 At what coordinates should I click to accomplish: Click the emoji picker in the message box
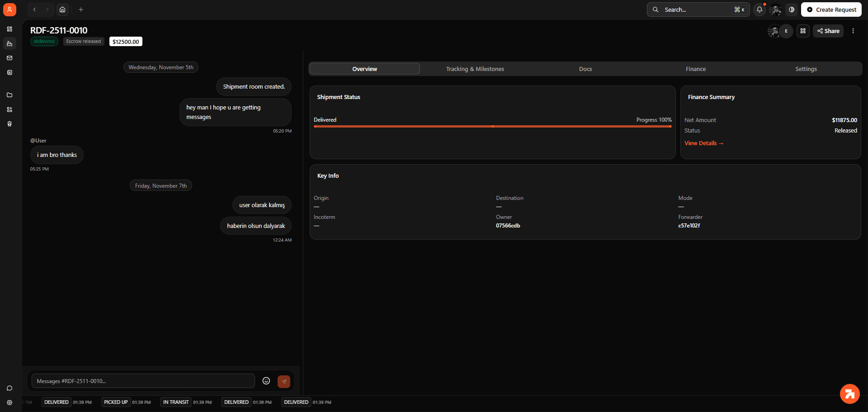tap(266, 381)
